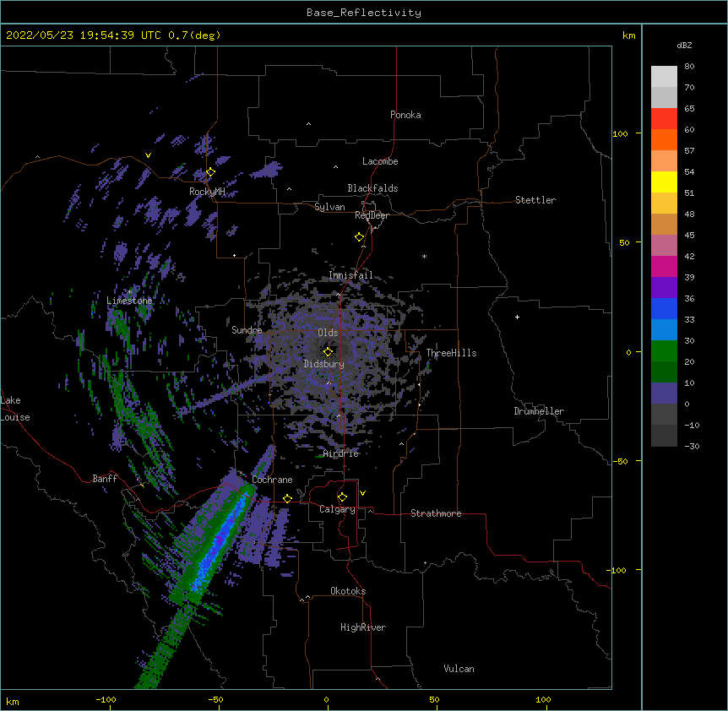Screen dimensions: 728x711
Task: Click the 57 value in dBZ legend
Action: [x=689, y=151]
